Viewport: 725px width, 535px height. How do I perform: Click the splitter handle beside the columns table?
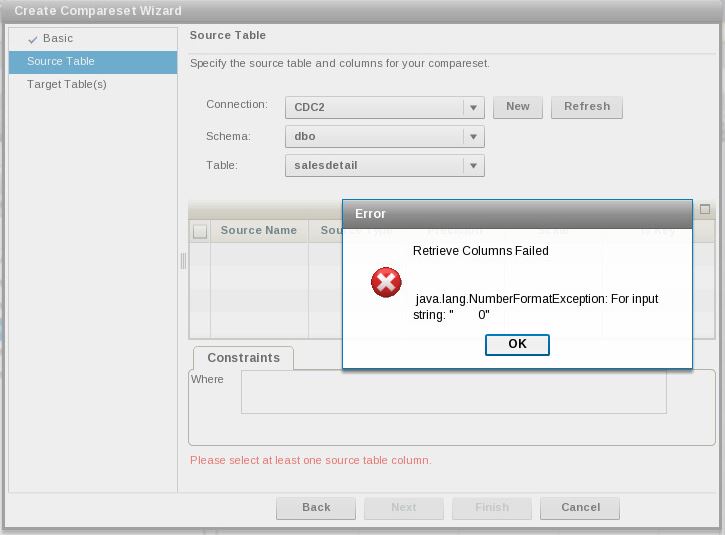click(x=183, y=261)
